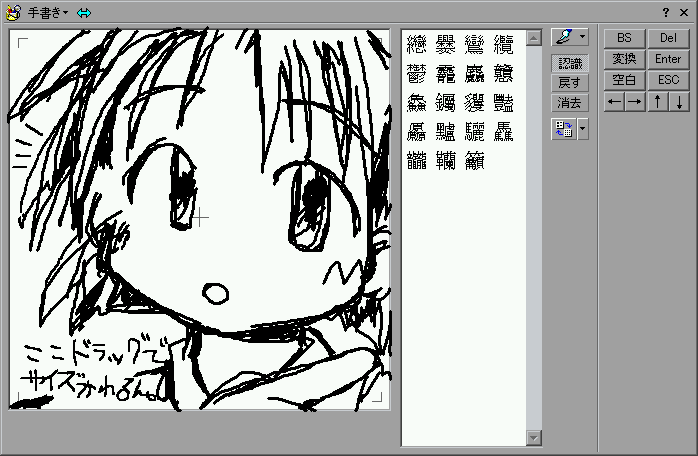Click the cyan double-arrow icon beside 手書き
Image resolution: width=698 pixels, height=456 pixels.
tap(84, 13)
